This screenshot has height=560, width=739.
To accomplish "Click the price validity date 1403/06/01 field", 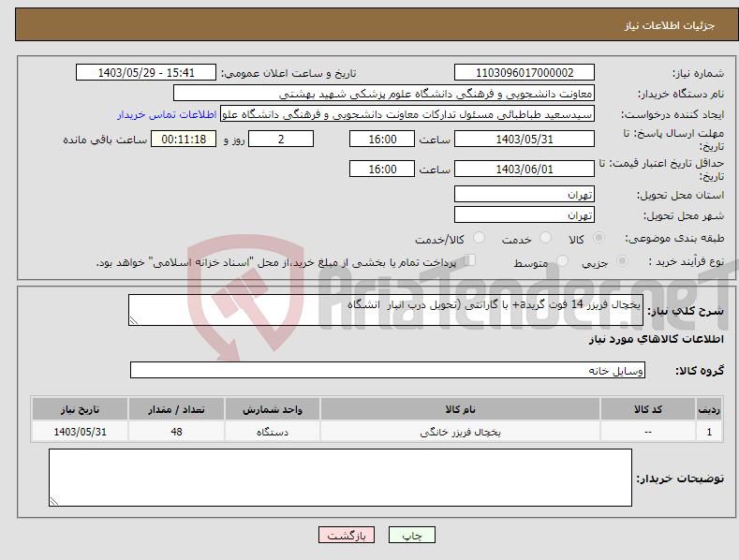I will point(525,169).
